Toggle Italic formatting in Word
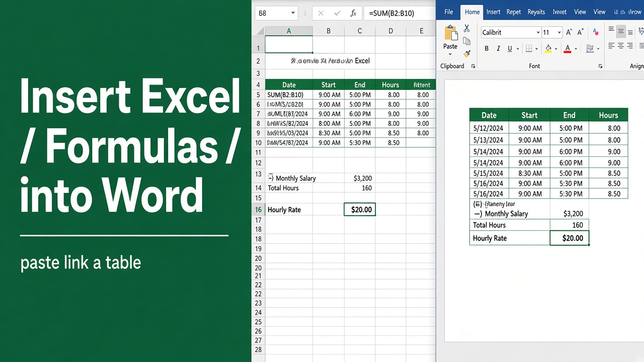 click(498, 49)
